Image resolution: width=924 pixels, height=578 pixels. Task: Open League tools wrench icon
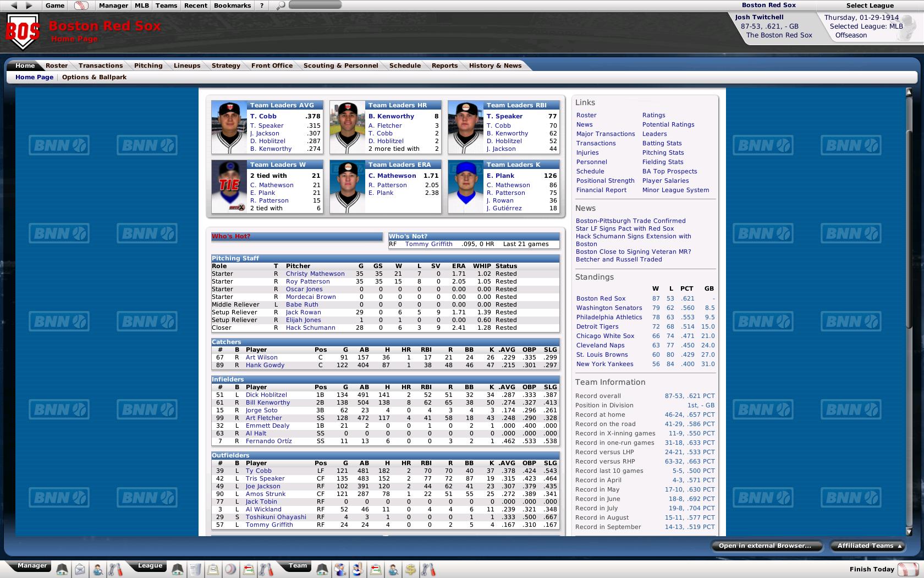pos(266,570)
